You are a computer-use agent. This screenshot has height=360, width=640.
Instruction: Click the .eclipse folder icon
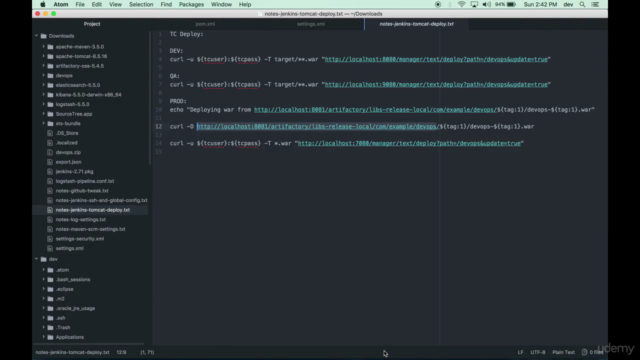pyautogui.click(x=50, y=289)
